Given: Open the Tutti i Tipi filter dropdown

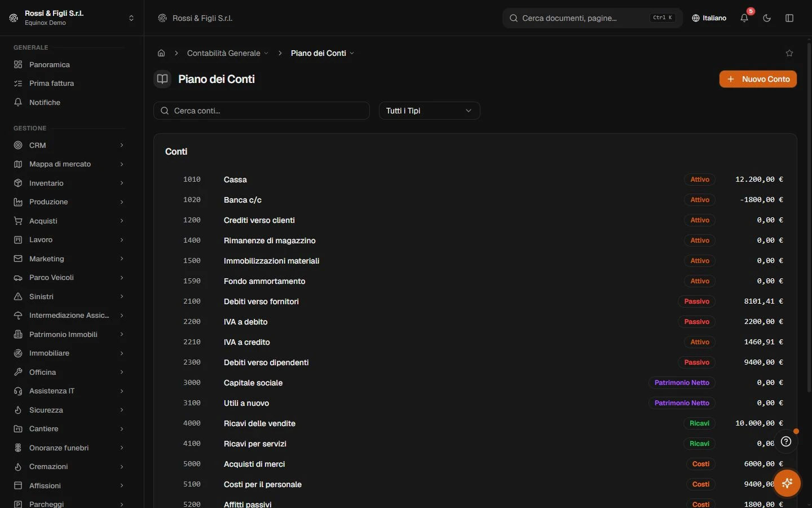Looking at the screenshot, I should coord(430,111).
